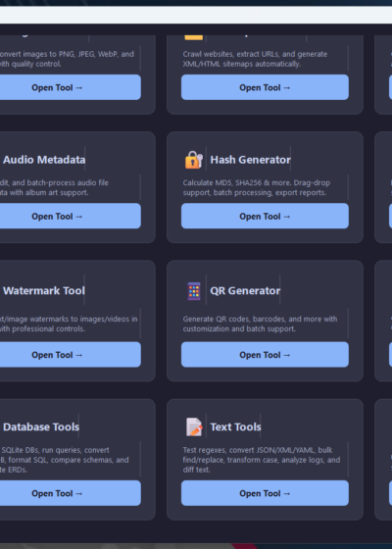Open the Database Tools tool

[x=70, y=493]
